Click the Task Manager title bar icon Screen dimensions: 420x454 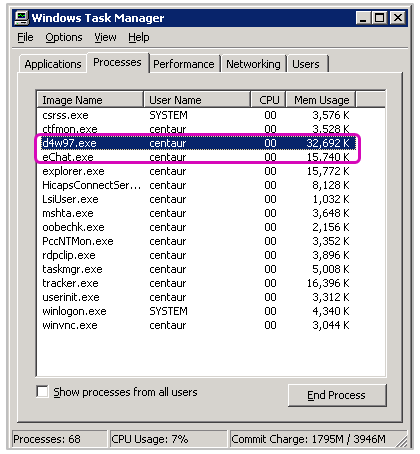click(x=22, y=18)
